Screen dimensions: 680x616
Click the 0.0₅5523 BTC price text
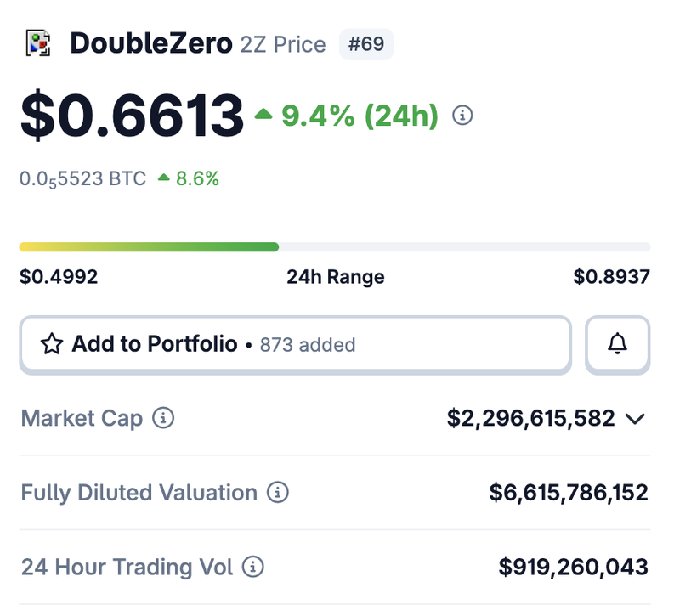tap(82, 179)
